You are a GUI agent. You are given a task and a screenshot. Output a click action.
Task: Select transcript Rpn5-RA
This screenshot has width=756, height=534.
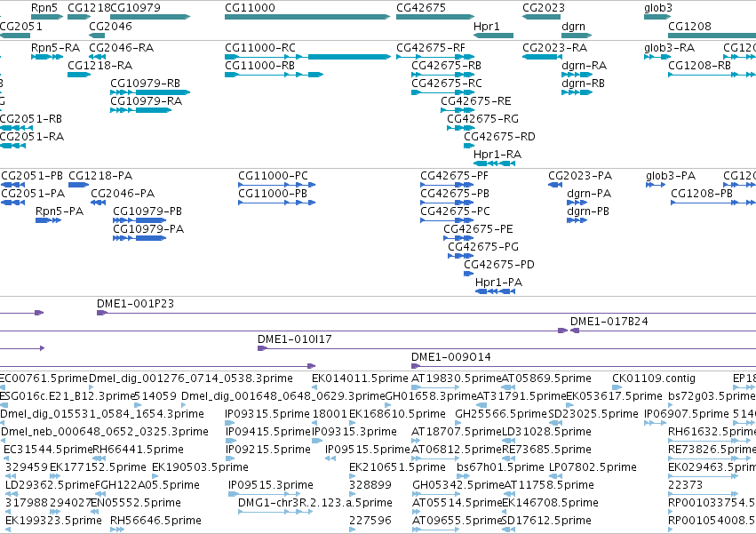pyautogui.click(x=47, y=57)
